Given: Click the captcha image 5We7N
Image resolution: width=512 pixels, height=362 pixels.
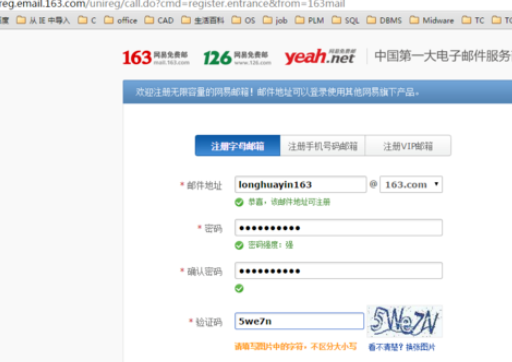Looking at the screenshot, I should [x=405, y=321].
